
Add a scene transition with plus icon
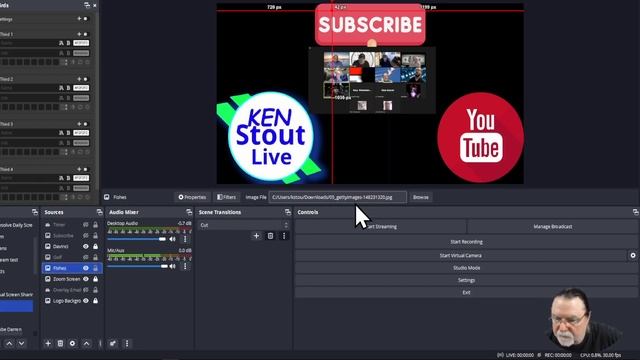point(256,236)
